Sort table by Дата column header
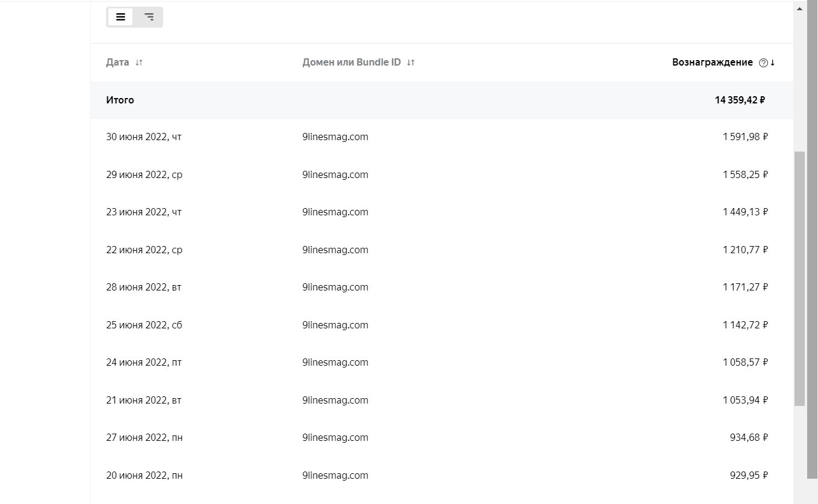Screen dimensions: 818x504 [117, 63]
